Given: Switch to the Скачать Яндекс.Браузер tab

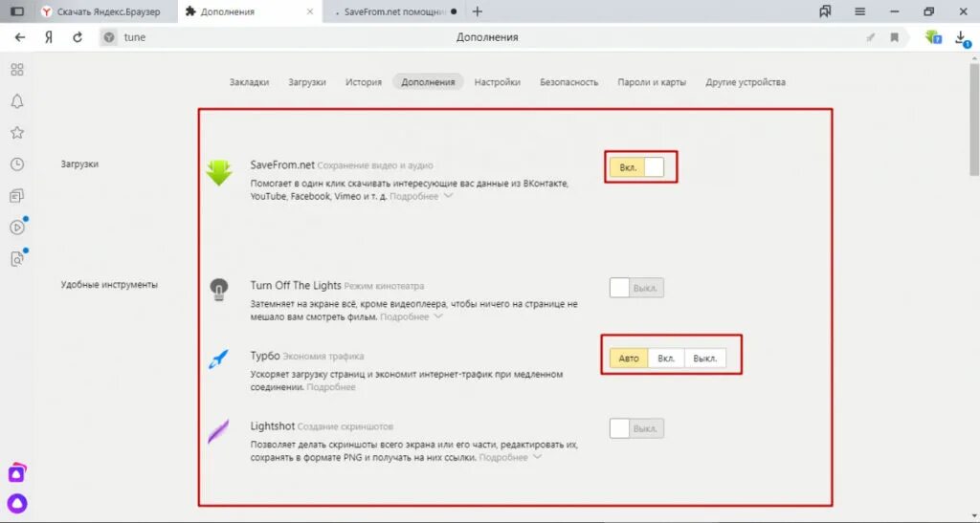Looking at the screenshot, I should tap(106, 11).
